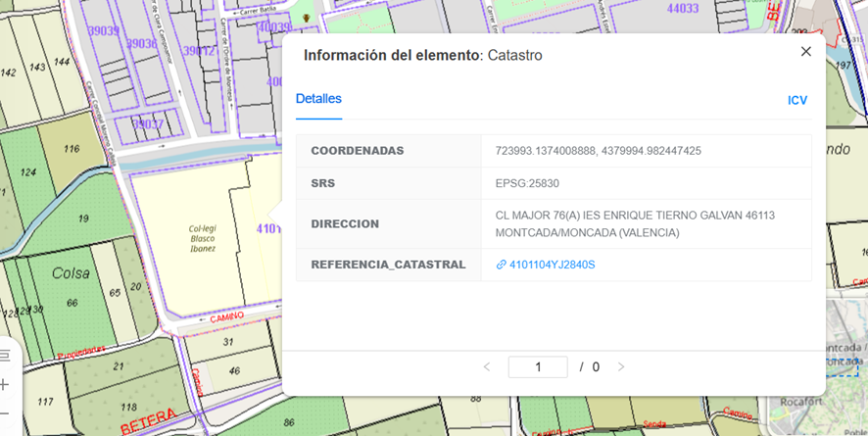The image size is (868, 436).
Task: Click parcel 118 on the map
Action: pos(128,408)
